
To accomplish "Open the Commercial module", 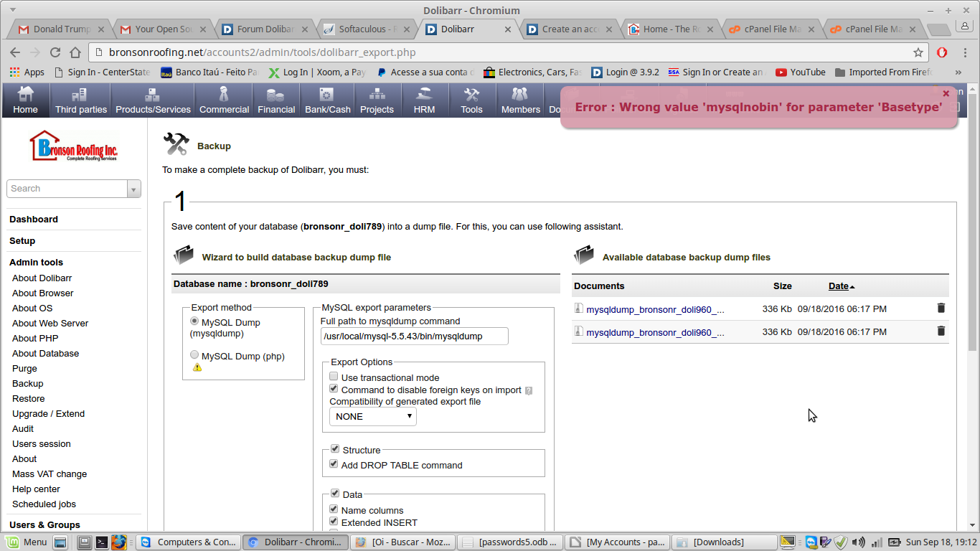I will (x=224, y=100).
